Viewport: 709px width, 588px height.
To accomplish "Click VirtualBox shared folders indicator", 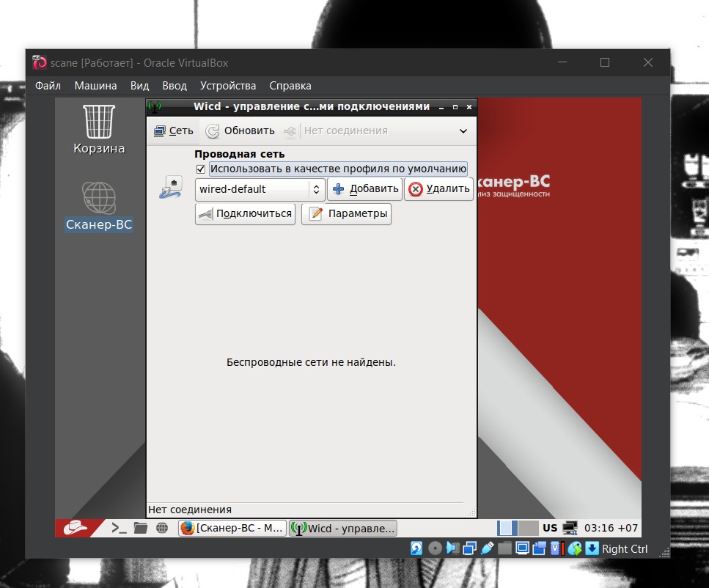I will pos(504,548).
